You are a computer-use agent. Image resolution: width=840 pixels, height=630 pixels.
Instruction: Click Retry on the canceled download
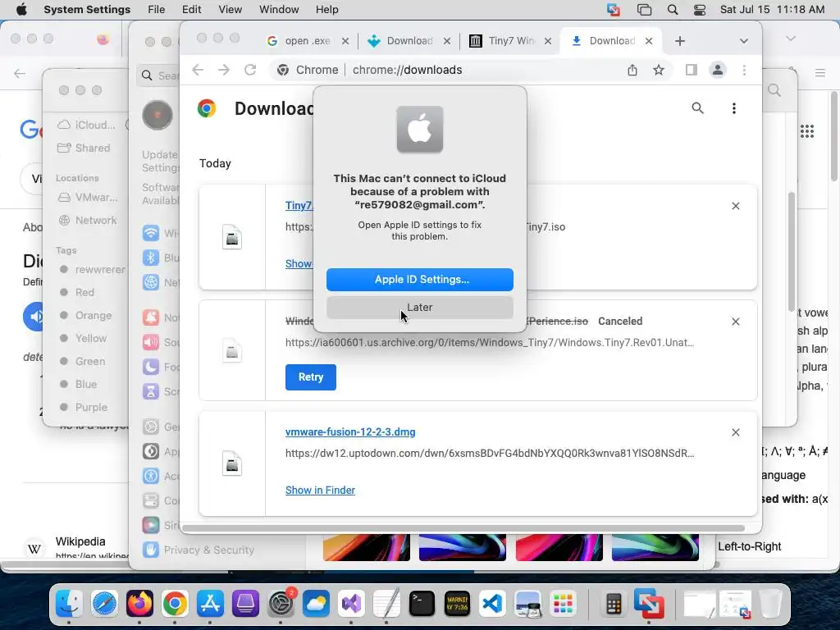[x=311, y=377]
